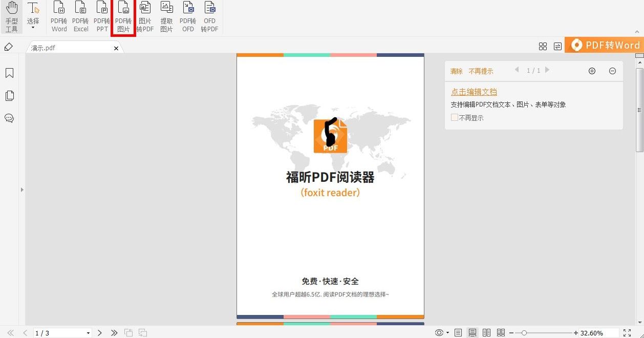Enable continuous page view at bottom
This screenshot has height=338, width=644.
(473, 332)
